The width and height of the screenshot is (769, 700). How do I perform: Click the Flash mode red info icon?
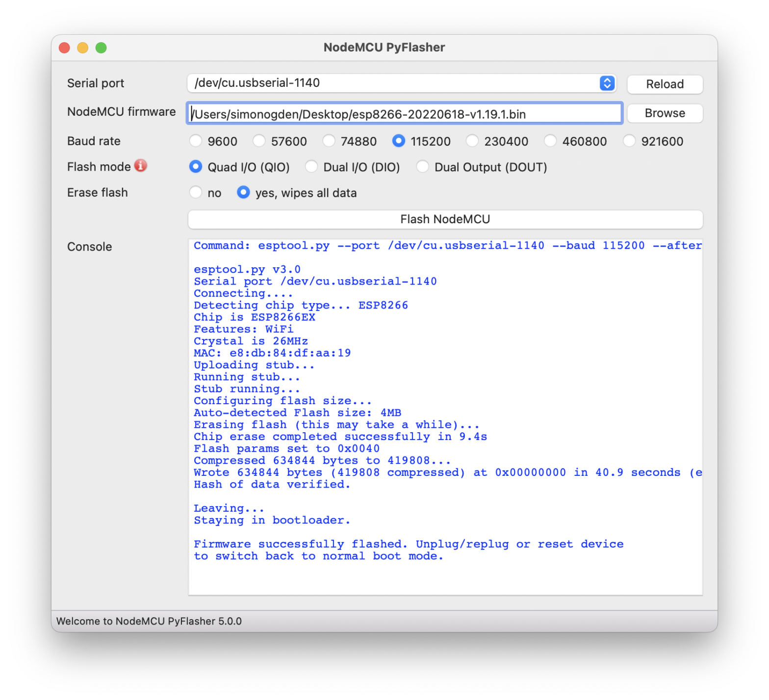point(141,166)
